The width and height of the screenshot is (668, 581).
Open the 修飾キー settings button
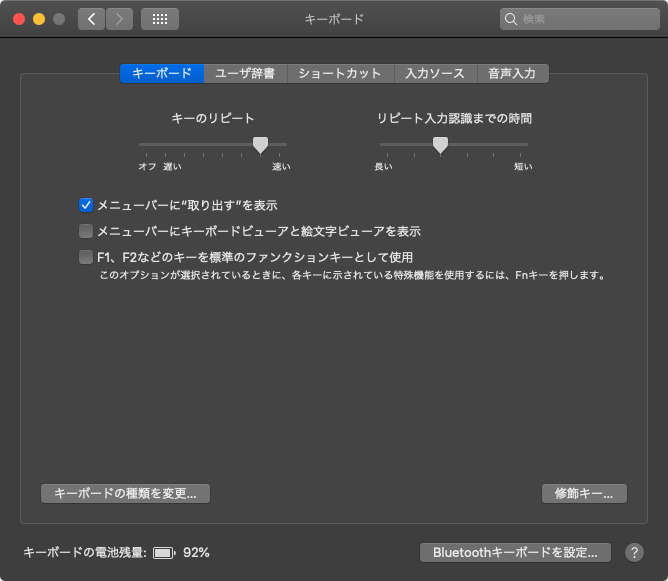[584, 493]
